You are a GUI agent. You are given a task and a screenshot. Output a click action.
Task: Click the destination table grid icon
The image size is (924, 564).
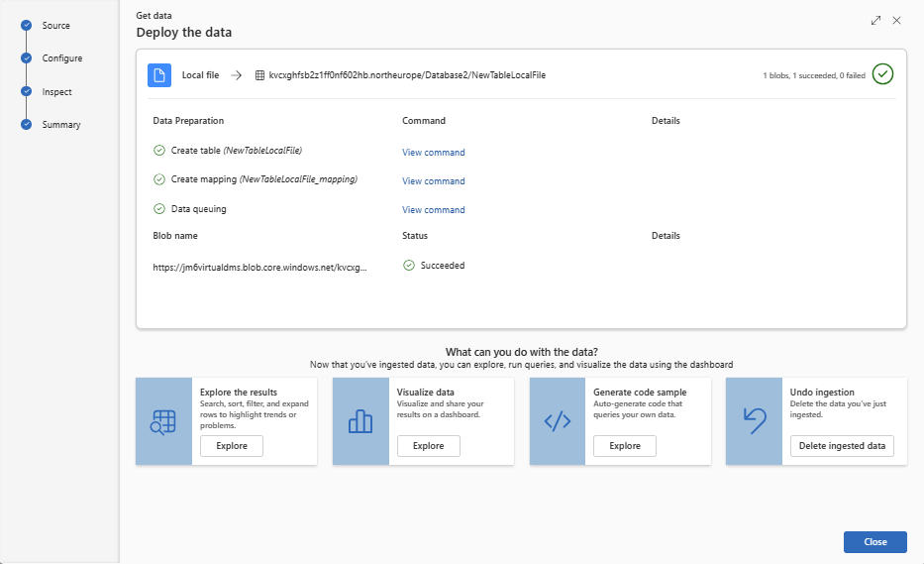[x=259, y=75]
